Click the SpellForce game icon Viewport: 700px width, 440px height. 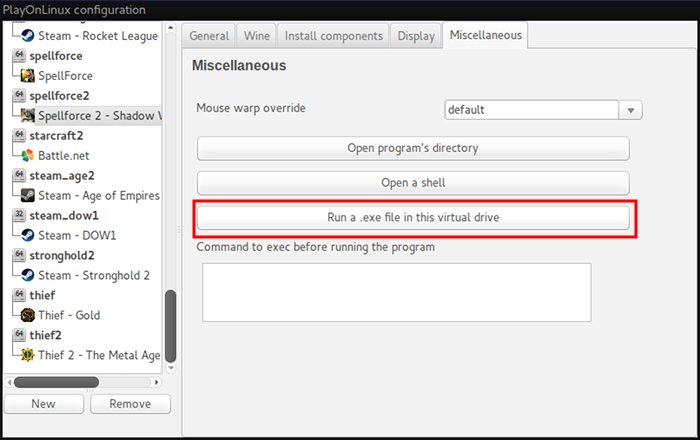tap(28, 75)
